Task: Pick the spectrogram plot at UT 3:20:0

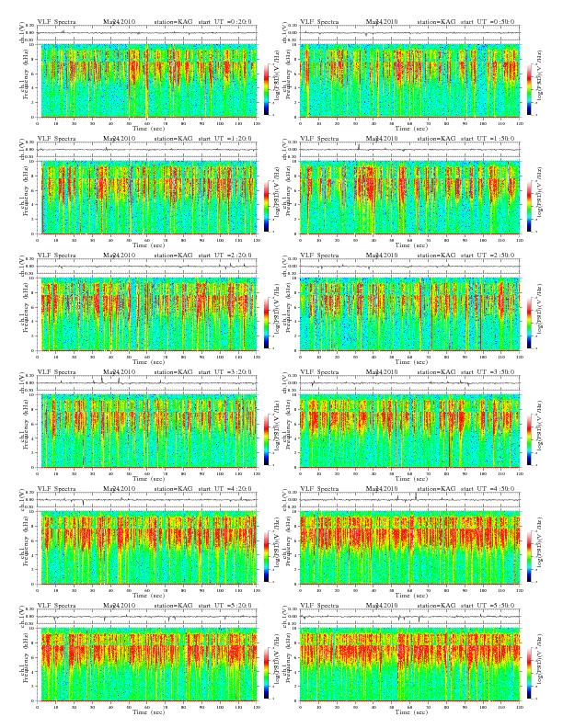Action: click(x=147, y=431)
